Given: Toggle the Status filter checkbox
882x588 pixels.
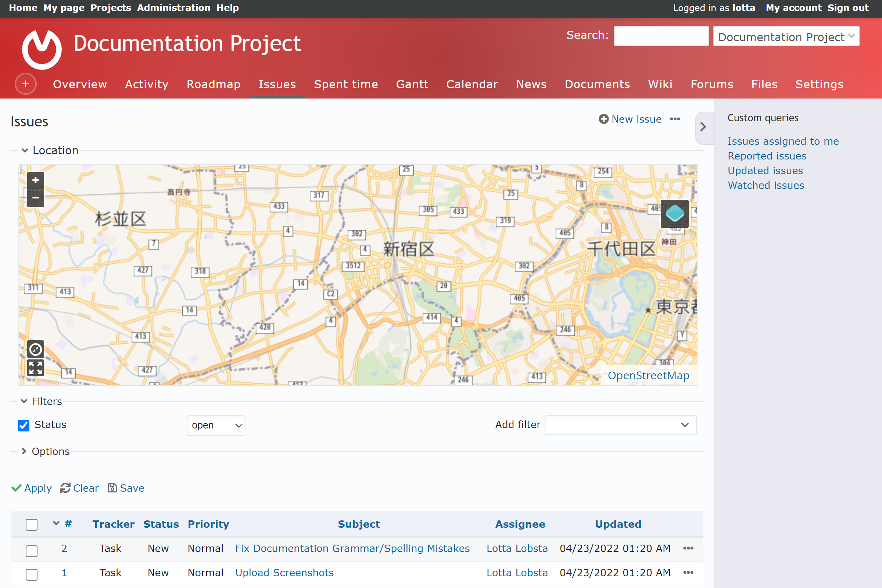Looking at the screenshot, I should pyautogui.click(x=23, y=425).
